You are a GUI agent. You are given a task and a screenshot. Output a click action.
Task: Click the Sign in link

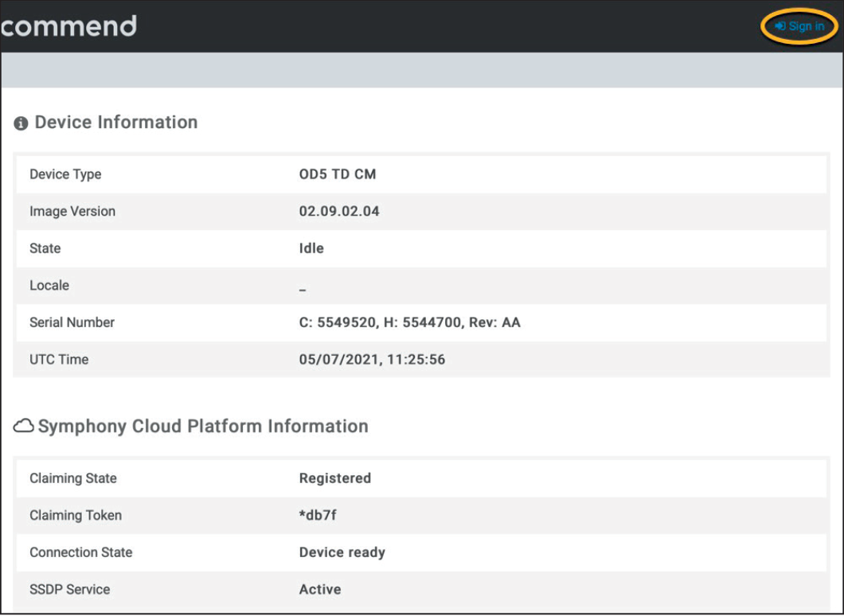coord(799,26)
